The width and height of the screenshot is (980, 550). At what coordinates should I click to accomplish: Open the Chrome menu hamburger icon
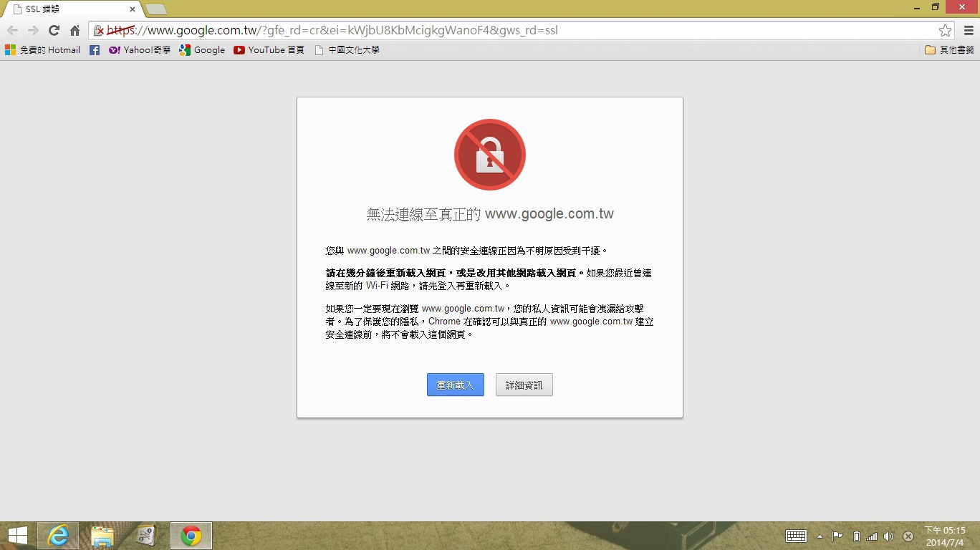coord(969,31)
